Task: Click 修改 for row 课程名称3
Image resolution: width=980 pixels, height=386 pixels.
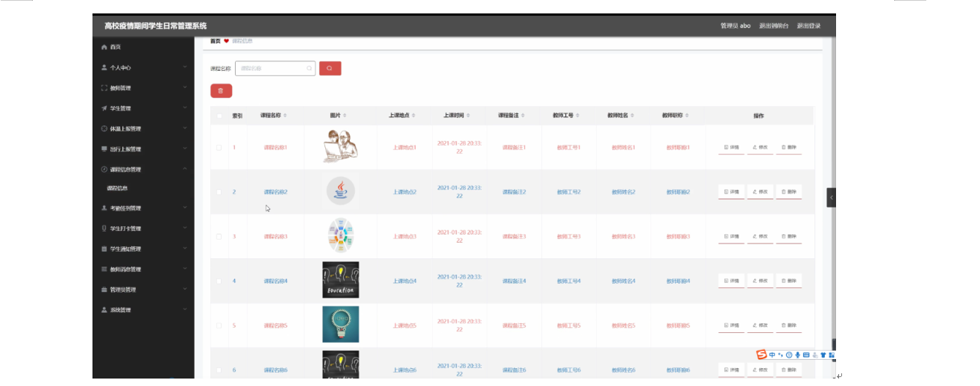Action: coord(760,236)
